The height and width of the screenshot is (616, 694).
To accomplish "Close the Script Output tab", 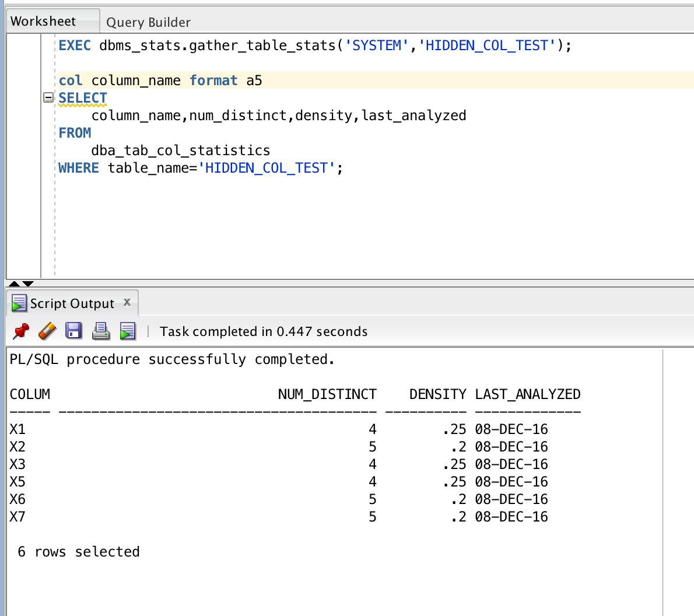I will [x=127, y=303].
